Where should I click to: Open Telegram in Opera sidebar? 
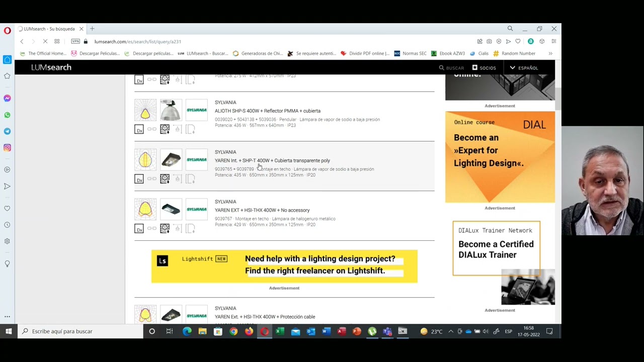7,131
